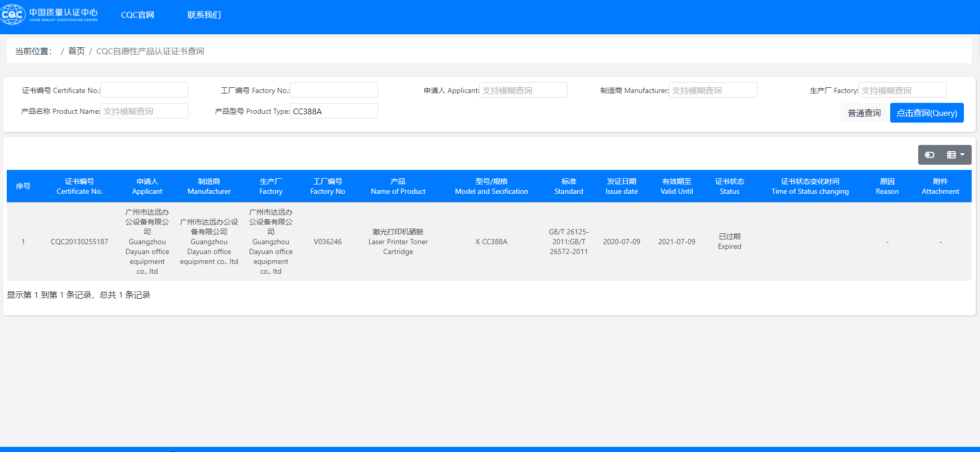This screenshot has width=980, height=452.
Task: Click CQC自愿性产品认证证书查询 breadcrumb
Action: point(150,51)
